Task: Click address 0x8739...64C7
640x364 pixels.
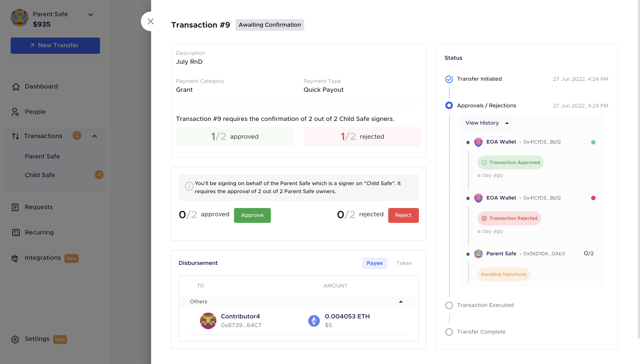Action: 241,325
